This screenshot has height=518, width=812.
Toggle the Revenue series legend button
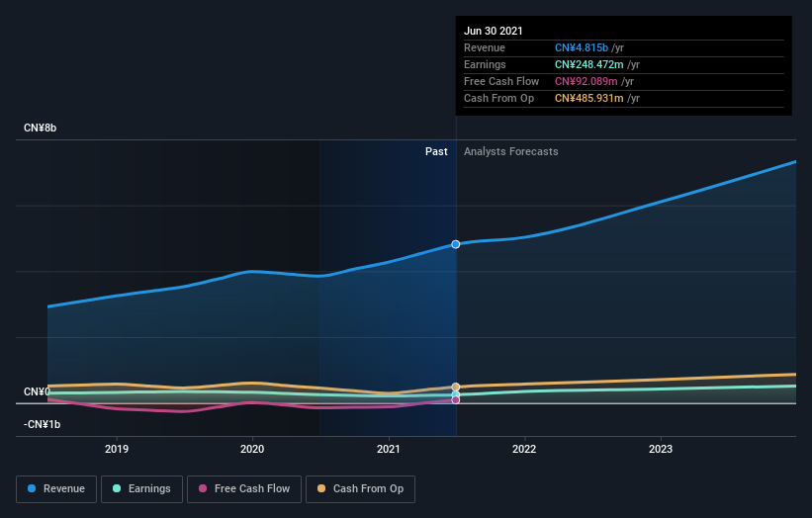[x=56, y=489]
